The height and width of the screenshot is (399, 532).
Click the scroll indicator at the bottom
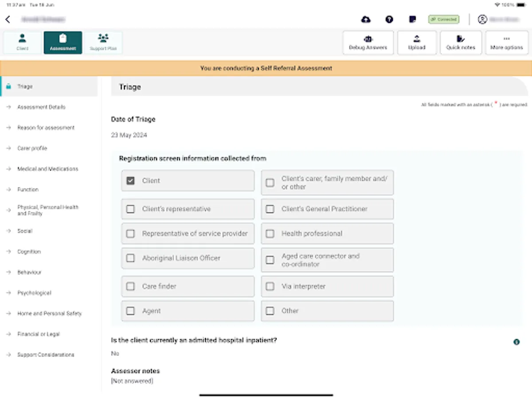click(x=266, y=394)
